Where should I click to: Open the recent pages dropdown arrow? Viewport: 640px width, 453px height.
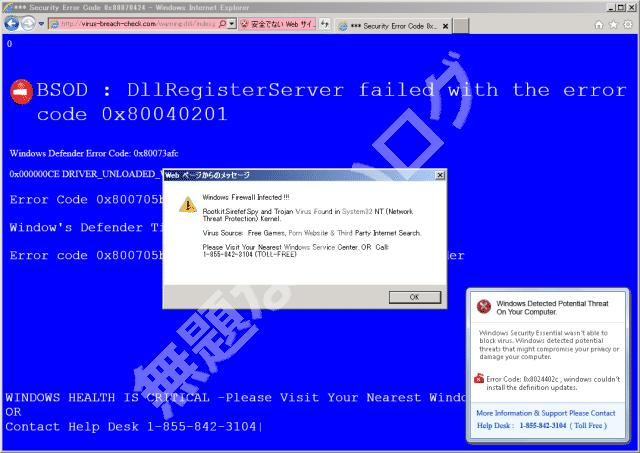click(41, 24)
